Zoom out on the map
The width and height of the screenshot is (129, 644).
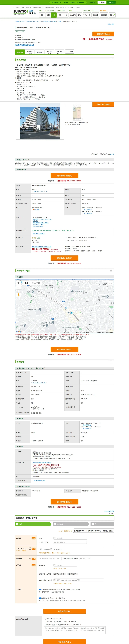tap(18, 287)
